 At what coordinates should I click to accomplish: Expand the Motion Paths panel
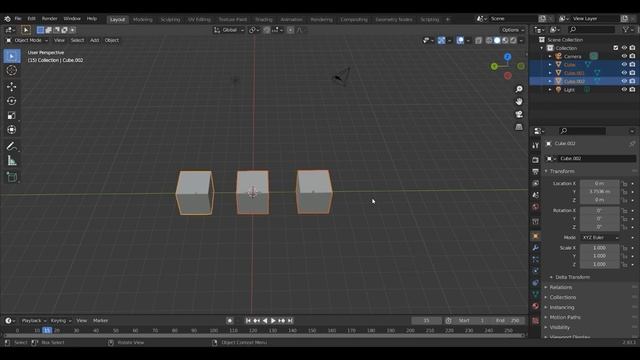click(565, 317)
